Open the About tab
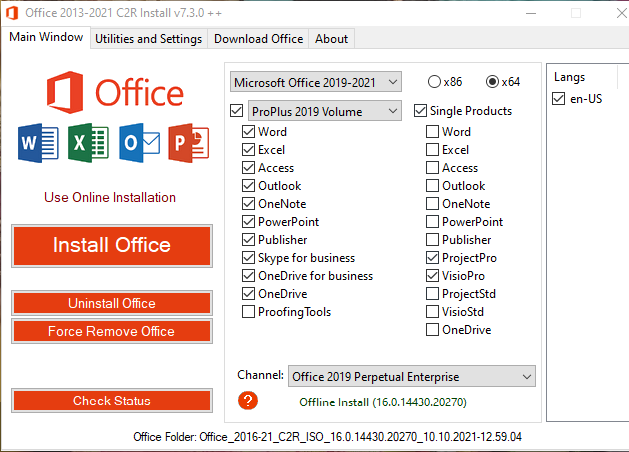Screen dimensions: 629x452 pyautogui.click(x=331, y=39)
